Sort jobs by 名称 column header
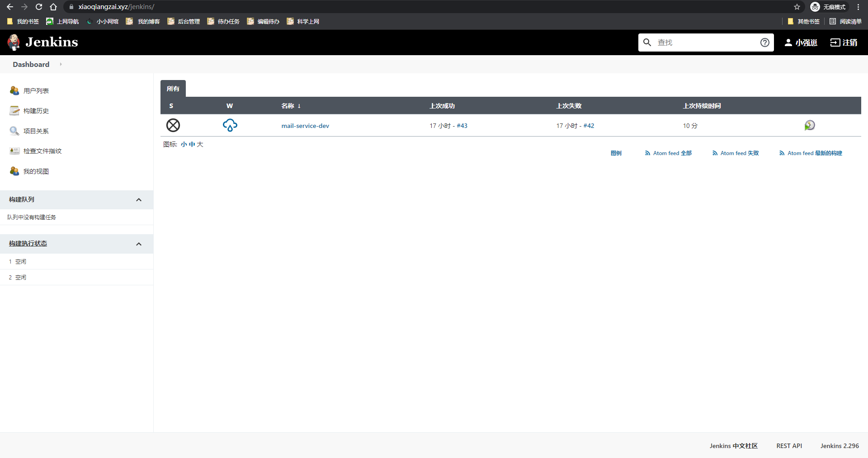This screenshot has width=868, height=458. (291, 106)
